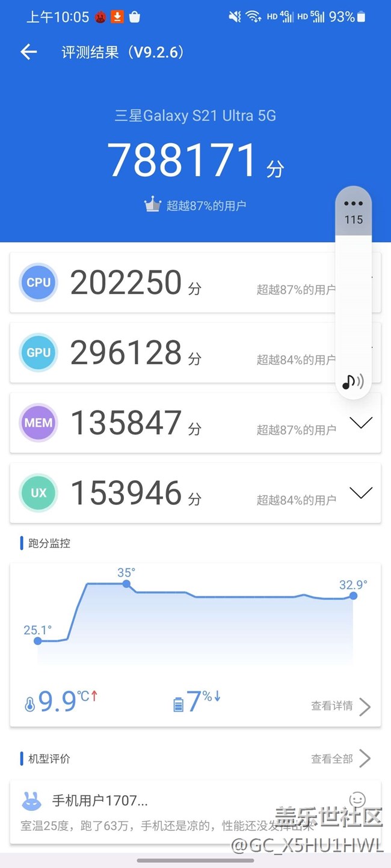Click the MEM score badge icon
Image resolution: width=391 pixels, height=868 pixels.
pos(38,423)
